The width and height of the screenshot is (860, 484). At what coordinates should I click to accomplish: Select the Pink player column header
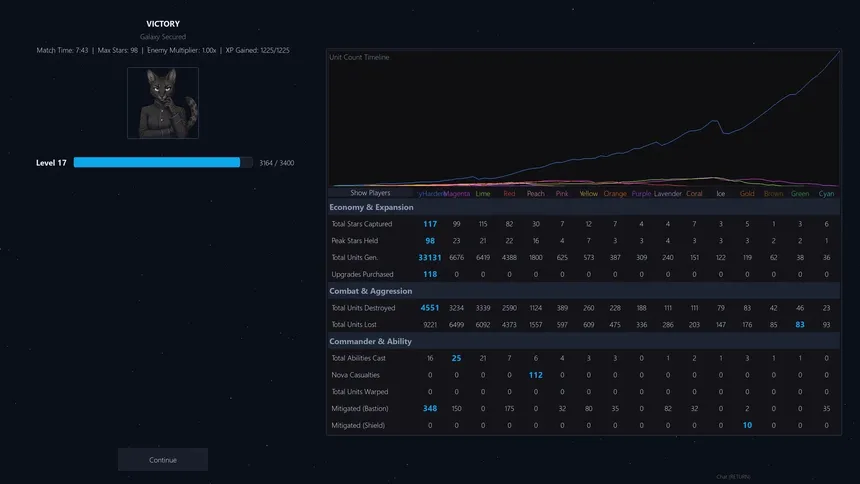pos(562,194)
